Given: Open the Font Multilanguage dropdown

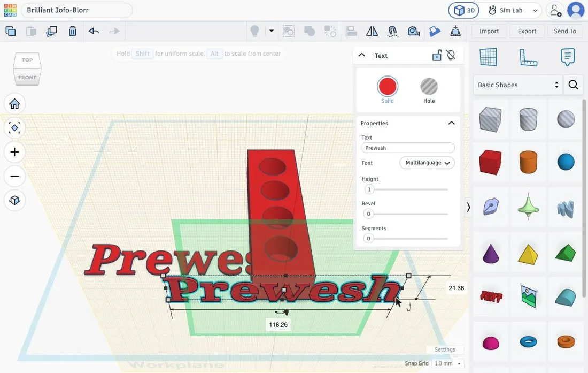Looking at the screenshot, I should click(x=427, y=163).
